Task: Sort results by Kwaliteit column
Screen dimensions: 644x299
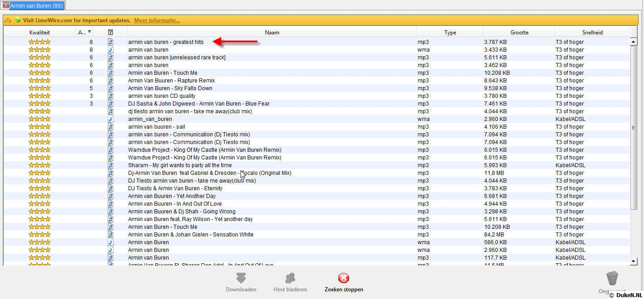Action: coord(39,32)
